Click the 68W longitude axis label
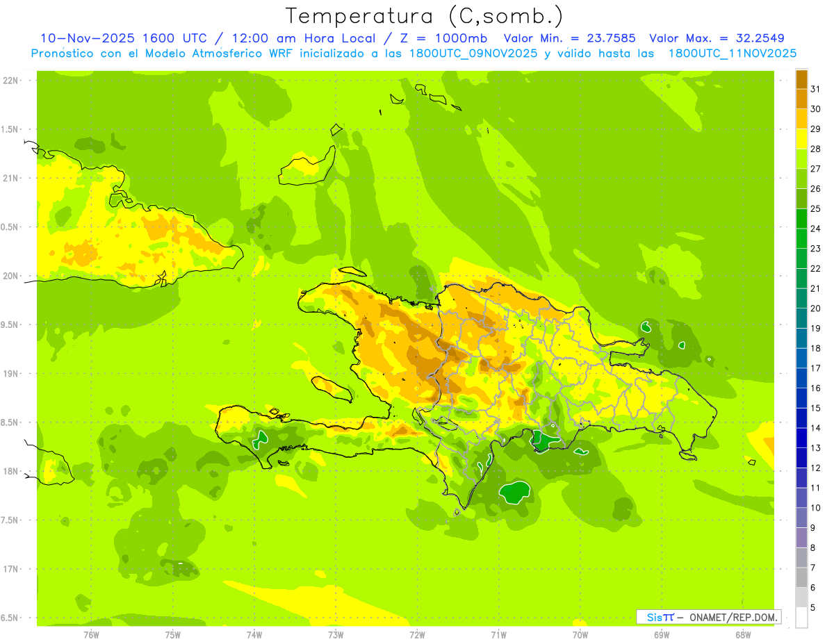This screenshot has width=834, height=644. (743, 635)
